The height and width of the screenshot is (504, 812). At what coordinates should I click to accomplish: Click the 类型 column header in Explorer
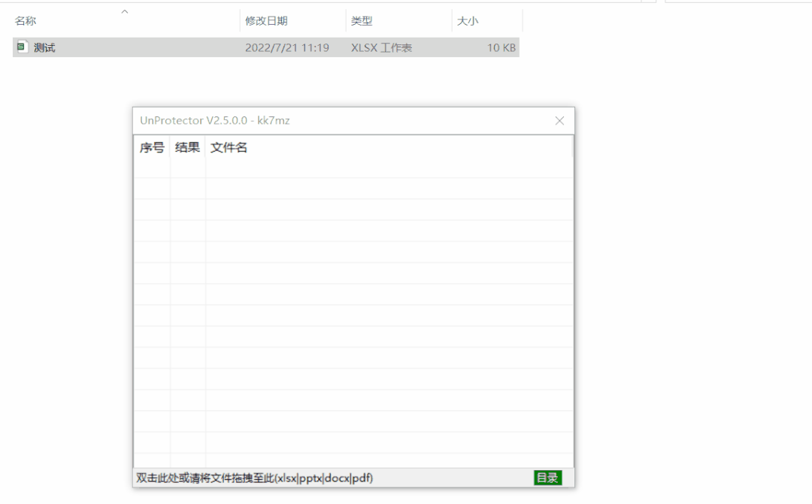tap(362, 21)
